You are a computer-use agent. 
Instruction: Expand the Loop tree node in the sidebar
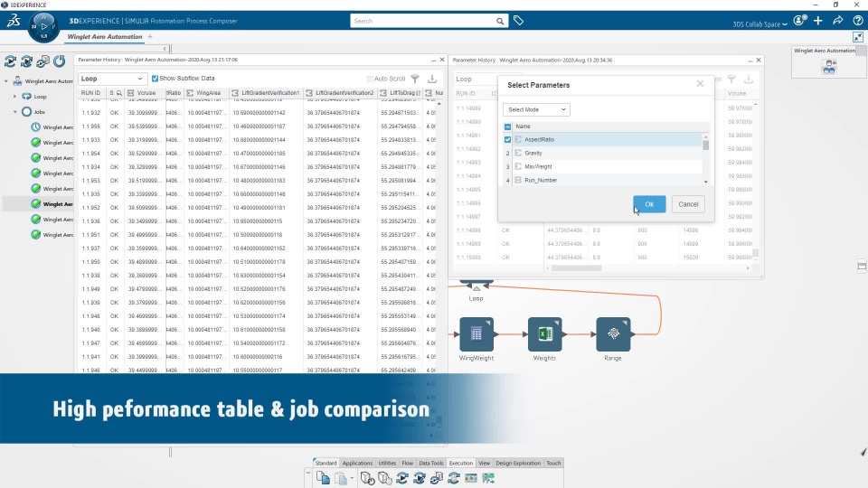coord(15,97)
